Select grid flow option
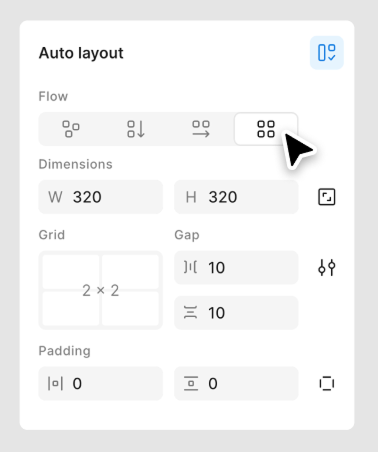This screenshot has height=452, width=378. [x=266, y=129]
